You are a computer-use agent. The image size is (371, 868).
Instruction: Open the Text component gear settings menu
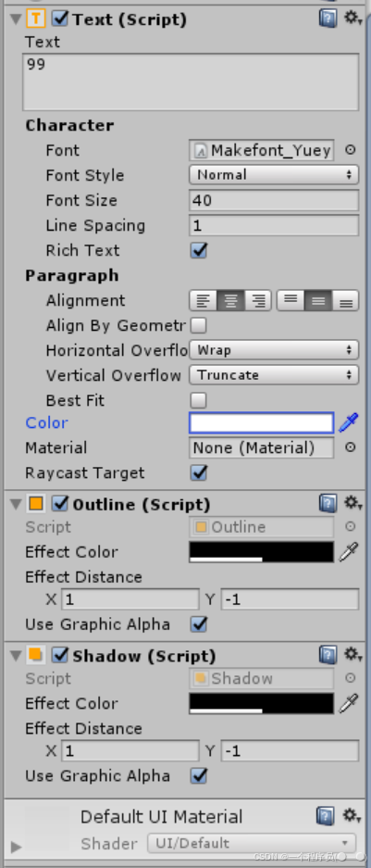352,19
